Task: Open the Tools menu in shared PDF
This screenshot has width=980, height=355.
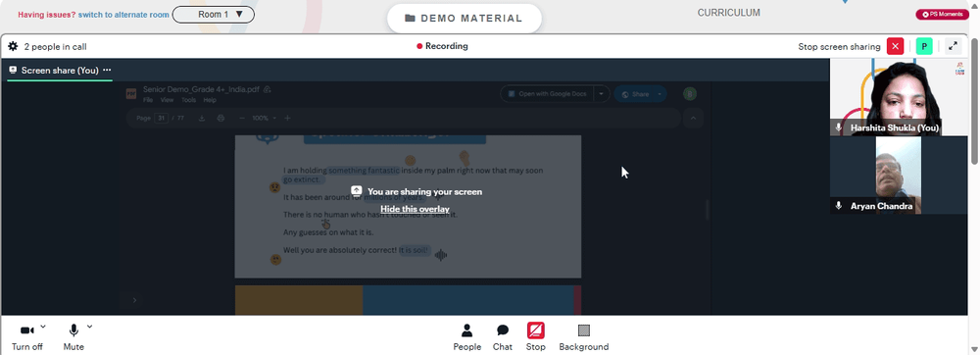Action: click(189, 100)
